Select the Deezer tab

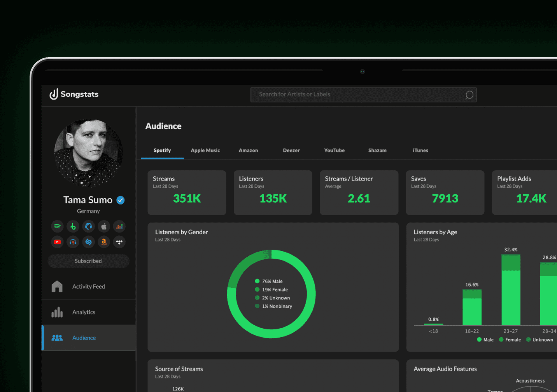click(291, 150)
